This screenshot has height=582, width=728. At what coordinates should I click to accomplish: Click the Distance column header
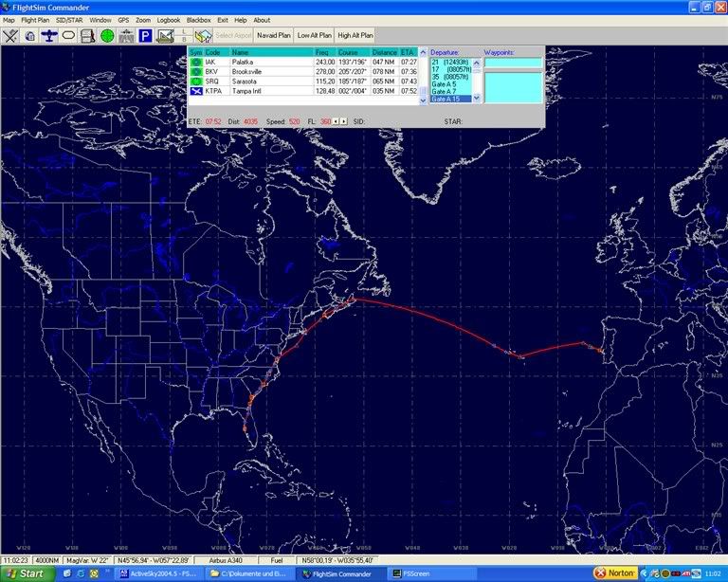point(385,52)
